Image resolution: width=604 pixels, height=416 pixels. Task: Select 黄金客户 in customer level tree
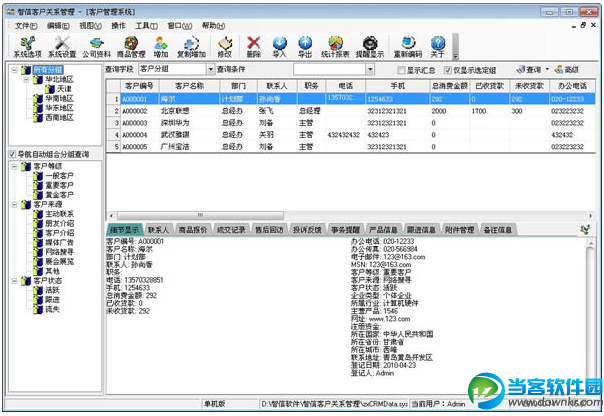[59, 195]
